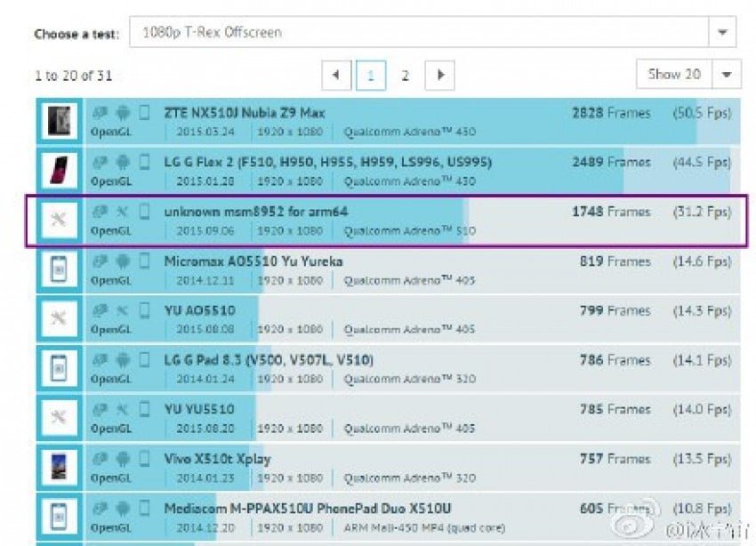This screenshot has height=546, width=756.
Task: Open the Show 20 results-per-page selector
Action: [x=688, y=74]
